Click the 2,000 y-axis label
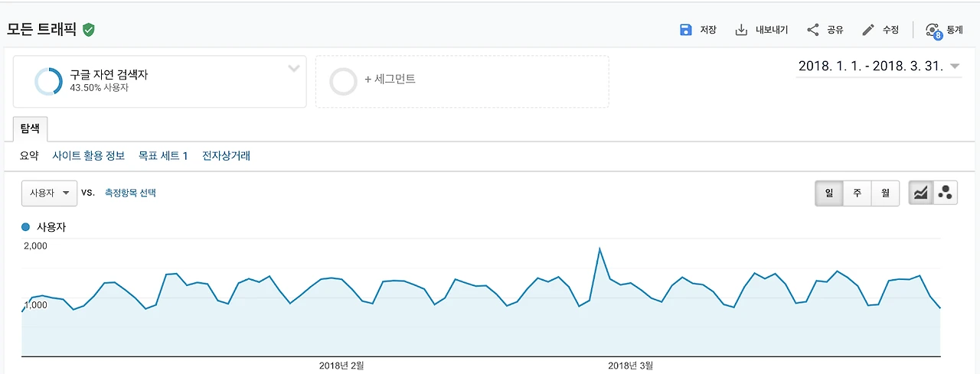This screenshot has height=374, width=980. 36,246
